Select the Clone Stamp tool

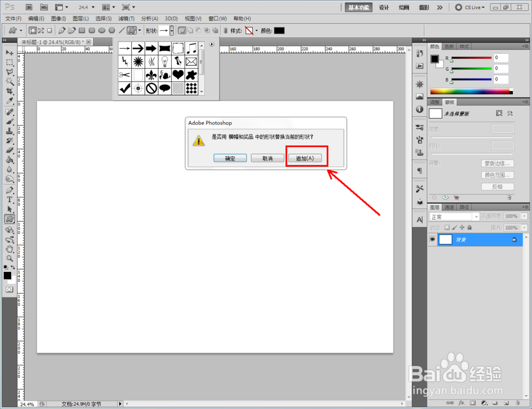click(x=10, y=131)
